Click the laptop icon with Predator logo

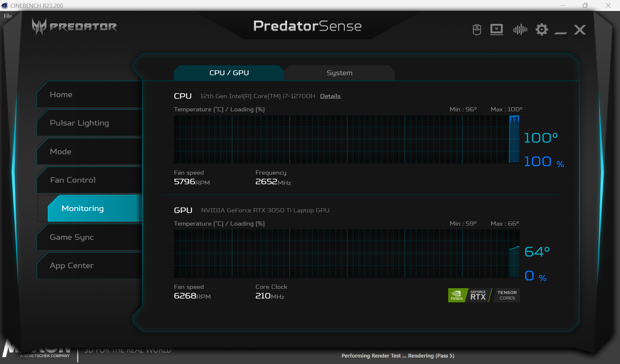[496, 30]
